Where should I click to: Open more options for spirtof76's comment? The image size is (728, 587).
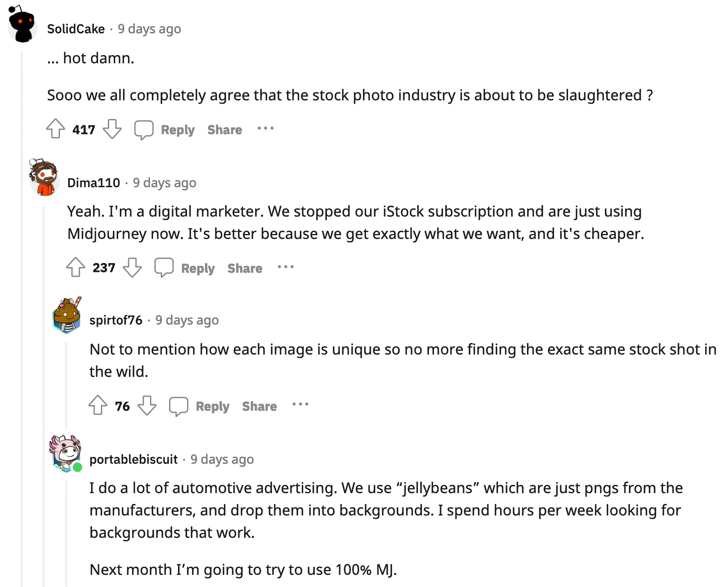tap(300, 404)
